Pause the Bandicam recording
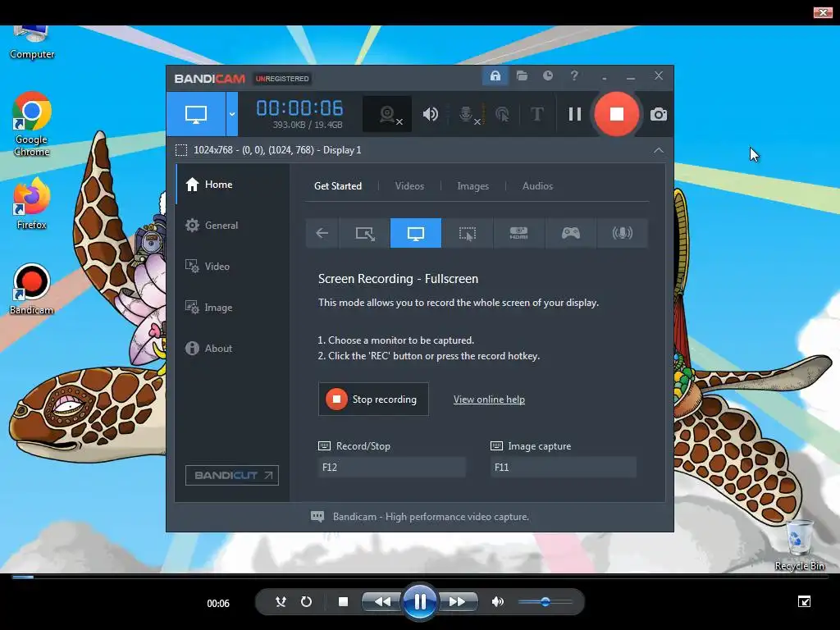840x630 pixels. [x=574, y=114]
